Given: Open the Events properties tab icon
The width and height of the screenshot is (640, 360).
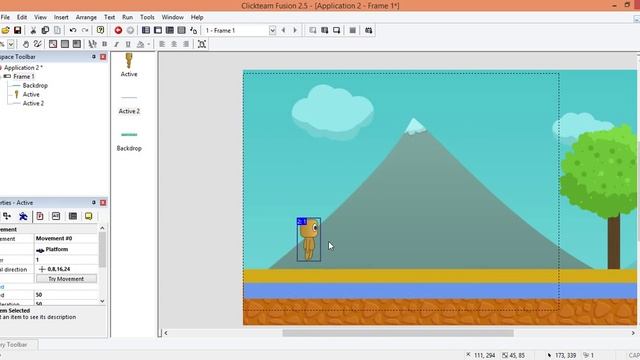Looking at the screenshot, I should pyautogui.click(x=73, y=216).
